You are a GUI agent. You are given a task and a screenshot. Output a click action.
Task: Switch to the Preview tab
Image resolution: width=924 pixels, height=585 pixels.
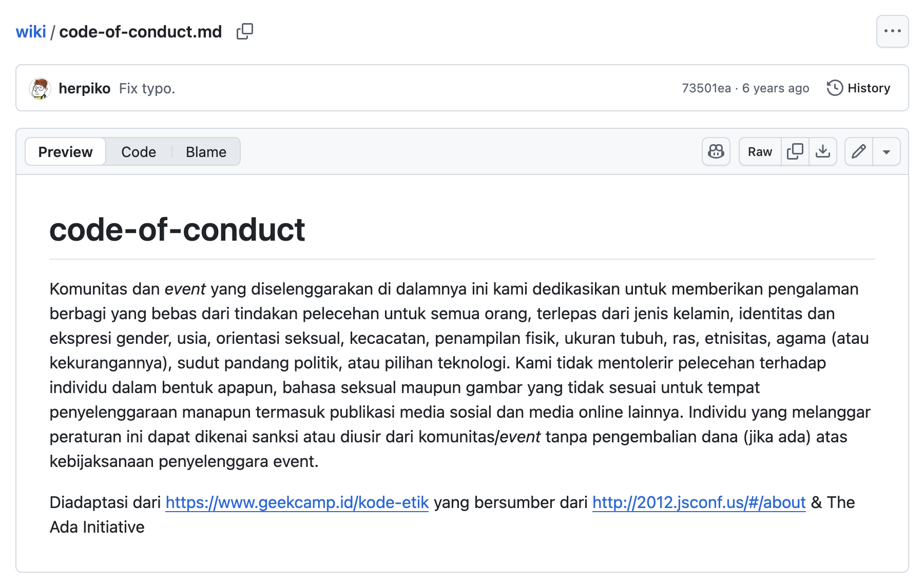[x=66, y=152]
